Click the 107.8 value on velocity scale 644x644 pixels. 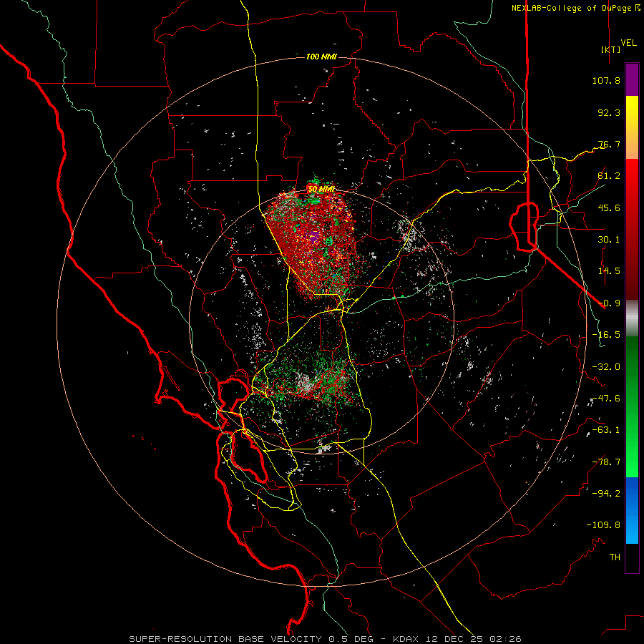(606, 80)
